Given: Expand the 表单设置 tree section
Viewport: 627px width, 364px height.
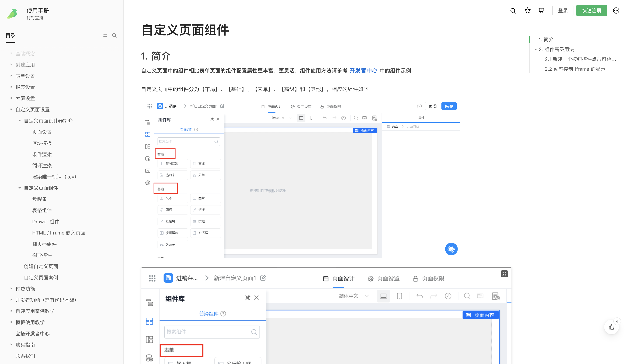Looking at the screenshot, I should tap(11, 76).
